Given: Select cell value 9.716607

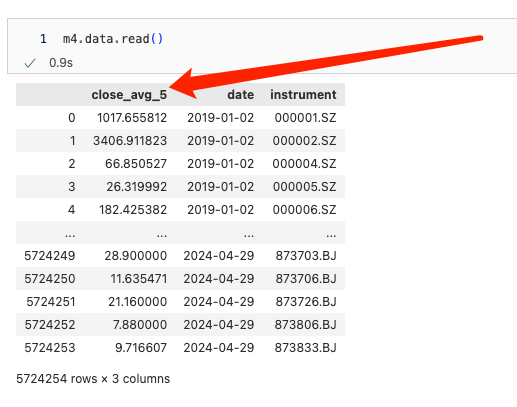Looking at the screenshot, I should tap(141, 348).
